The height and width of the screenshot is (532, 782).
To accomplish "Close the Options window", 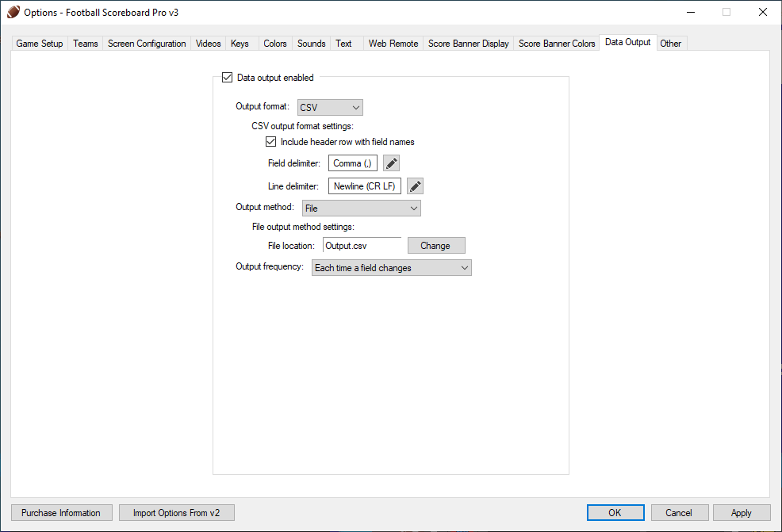I will [x=762, y=12].
